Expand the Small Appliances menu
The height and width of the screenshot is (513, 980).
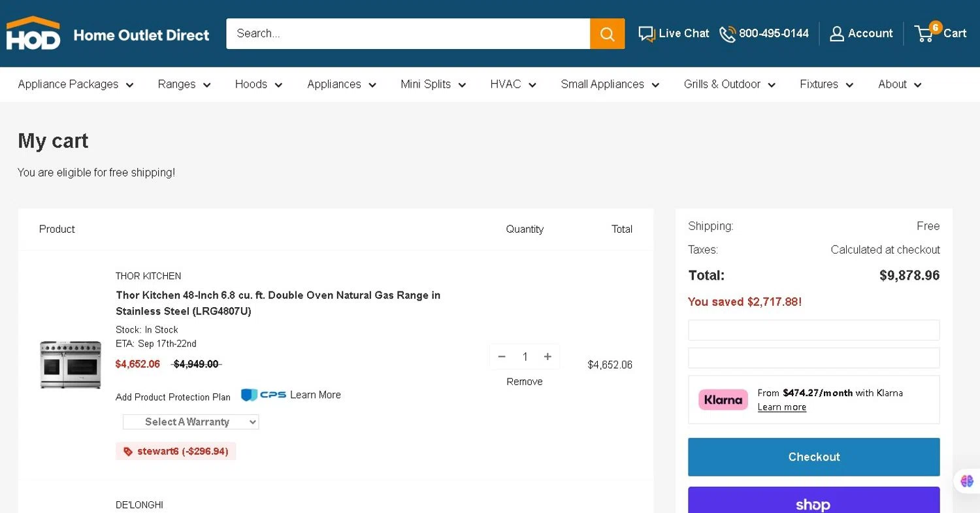(x=610, y=84)
